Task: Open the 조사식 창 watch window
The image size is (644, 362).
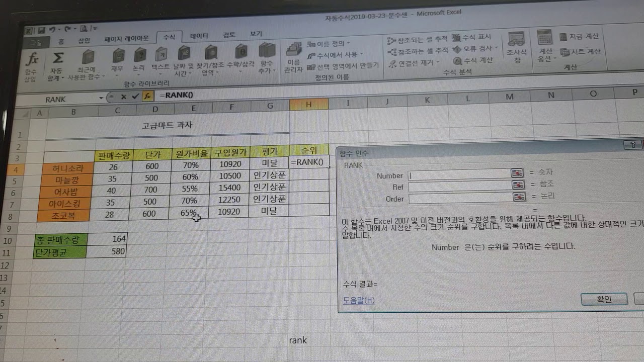Action: click(517, 47)
